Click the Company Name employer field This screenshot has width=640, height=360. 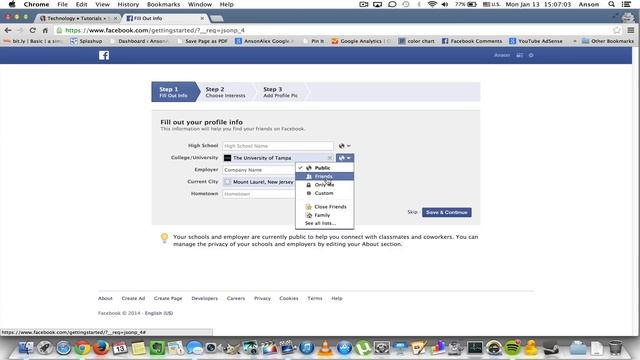point(259,170)
